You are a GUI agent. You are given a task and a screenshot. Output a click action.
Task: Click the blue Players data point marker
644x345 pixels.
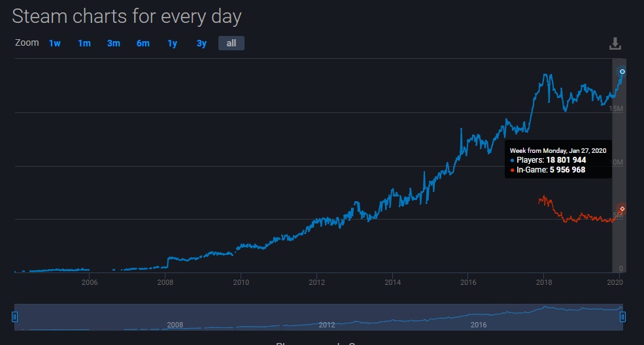[622, 71]
